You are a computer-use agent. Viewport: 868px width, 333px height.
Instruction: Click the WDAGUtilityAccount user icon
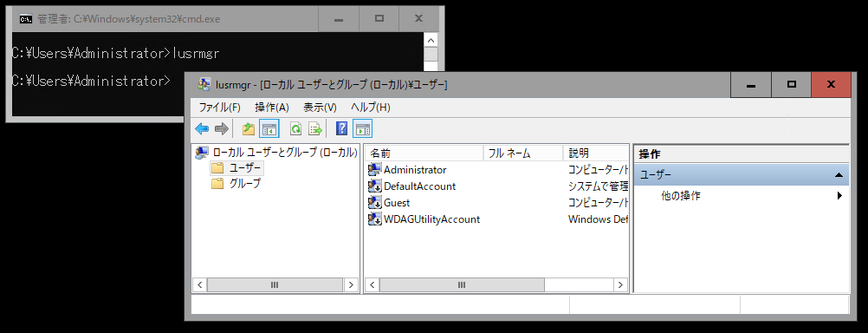375,219
